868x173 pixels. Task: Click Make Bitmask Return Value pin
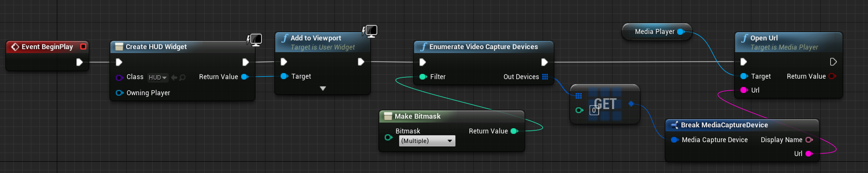click(514, 131)
